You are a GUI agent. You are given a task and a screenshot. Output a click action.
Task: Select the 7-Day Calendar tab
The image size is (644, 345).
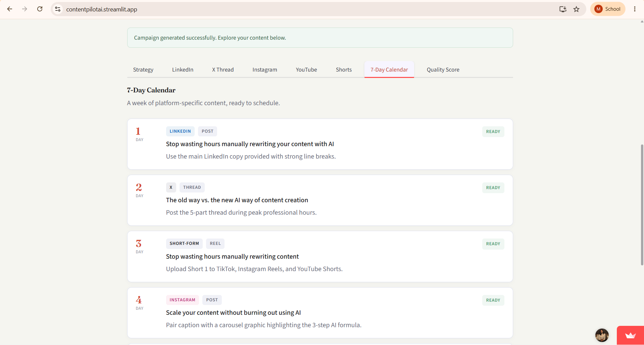click(389, 70)
